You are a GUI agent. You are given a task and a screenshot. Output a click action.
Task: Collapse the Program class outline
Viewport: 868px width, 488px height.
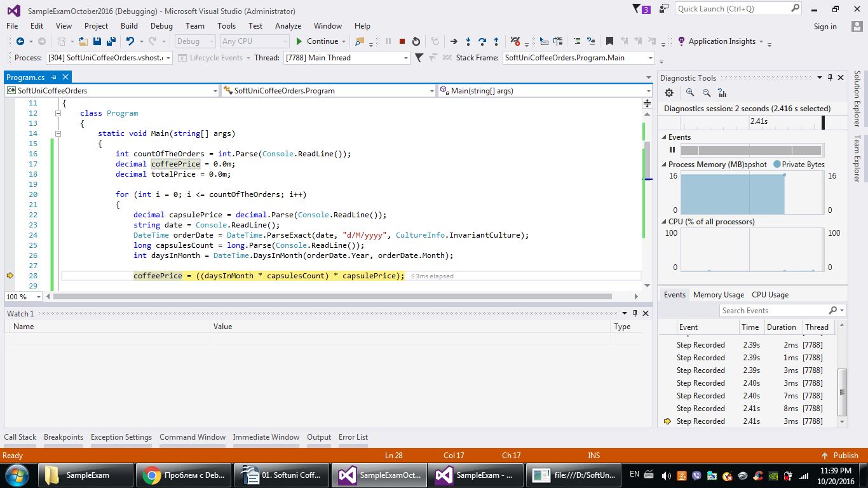[58, 113]
